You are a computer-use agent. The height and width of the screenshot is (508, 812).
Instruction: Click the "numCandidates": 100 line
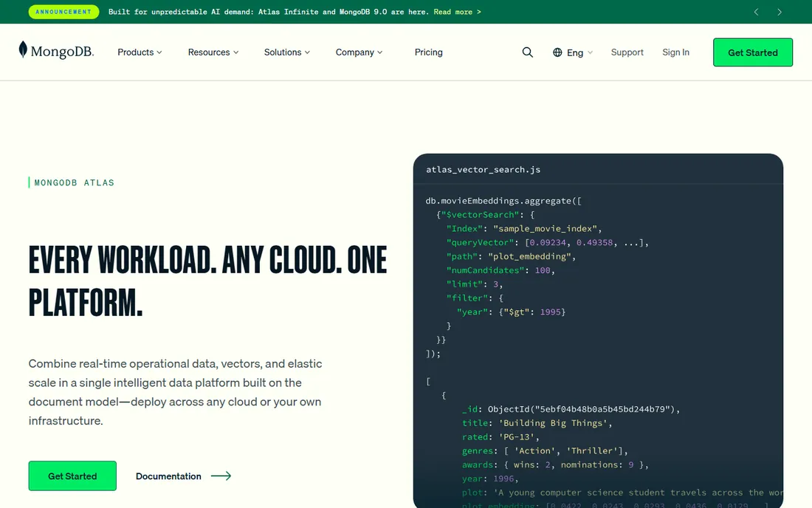click(x=500, y=270)
